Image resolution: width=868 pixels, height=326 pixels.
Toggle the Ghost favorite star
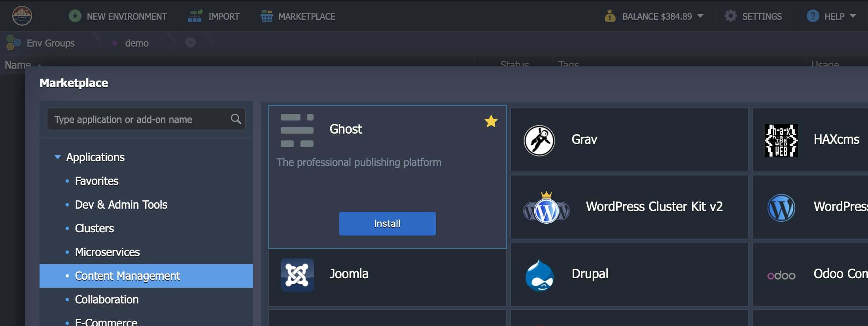491,121
